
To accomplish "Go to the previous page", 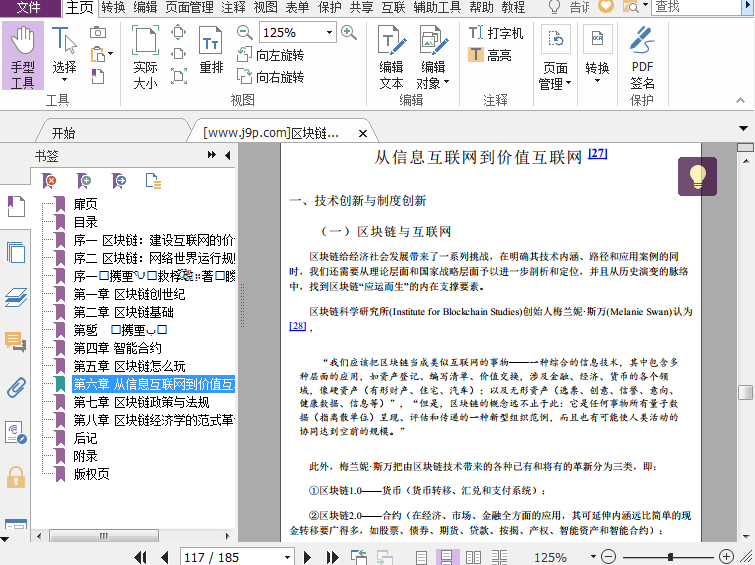I will coord(165,557).
